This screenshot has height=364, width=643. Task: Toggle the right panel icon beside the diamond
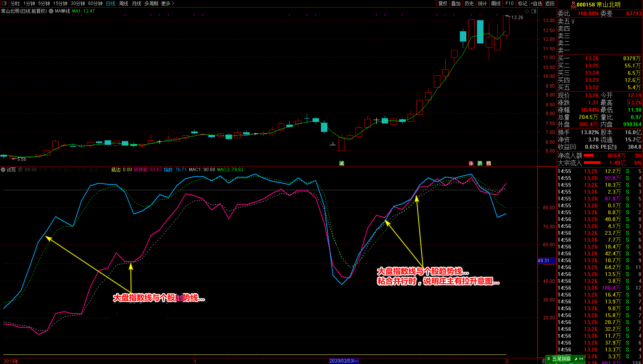click(x=534, y=11)
